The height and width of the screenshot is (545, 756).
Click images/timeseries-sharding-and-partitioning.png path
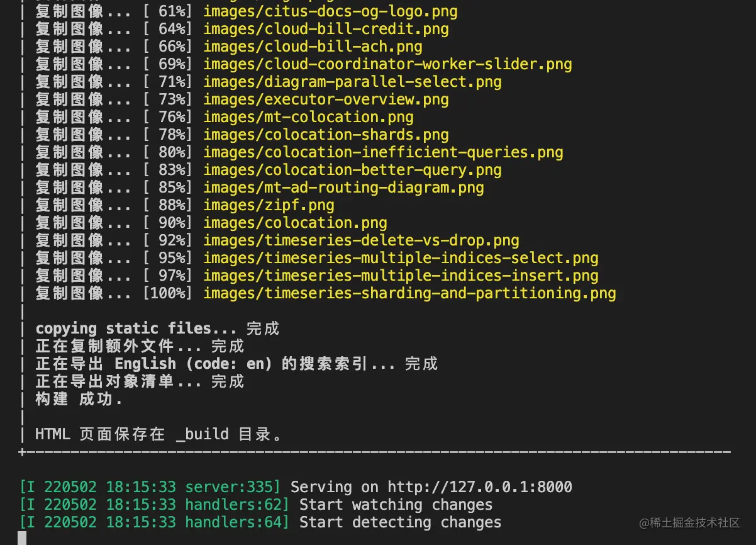point(409,293)
